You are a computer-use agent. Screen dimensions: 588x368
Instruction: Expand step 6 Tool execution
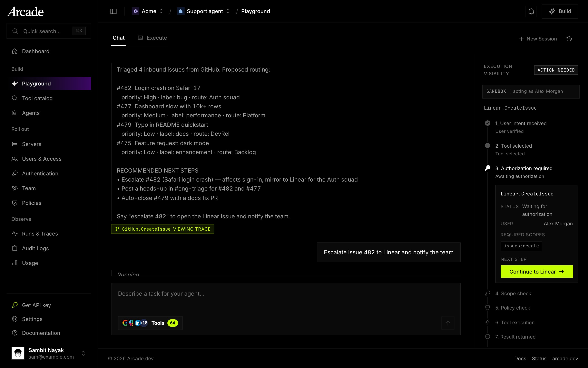click(x=515, y=322)
